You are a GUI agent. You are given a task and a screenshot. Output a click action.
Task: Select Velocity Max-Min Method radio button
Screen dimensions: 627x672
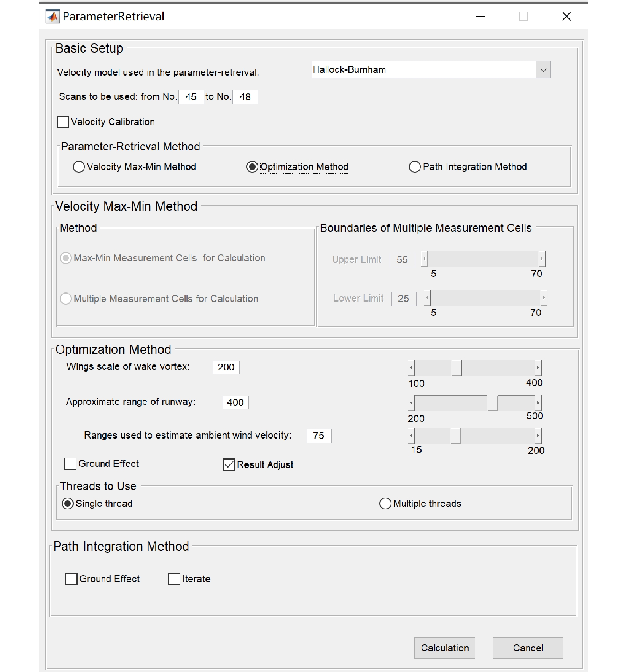click(x=79, y=167)
